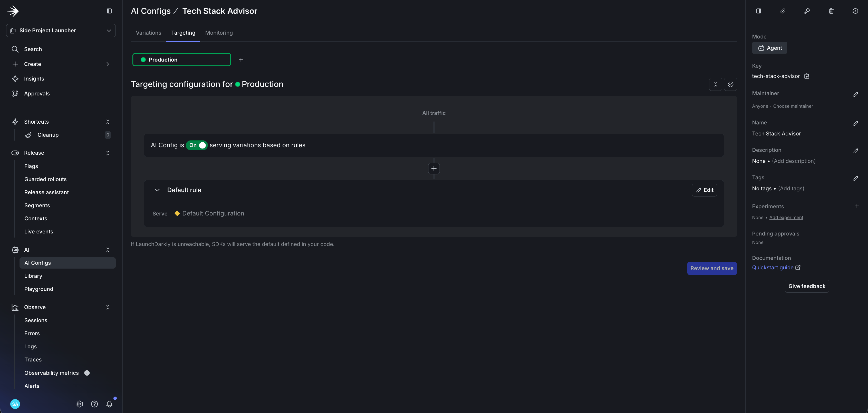Add another environment with the plus icon
The height and width of the screenshot is (413, 868).
pos(241,60)
